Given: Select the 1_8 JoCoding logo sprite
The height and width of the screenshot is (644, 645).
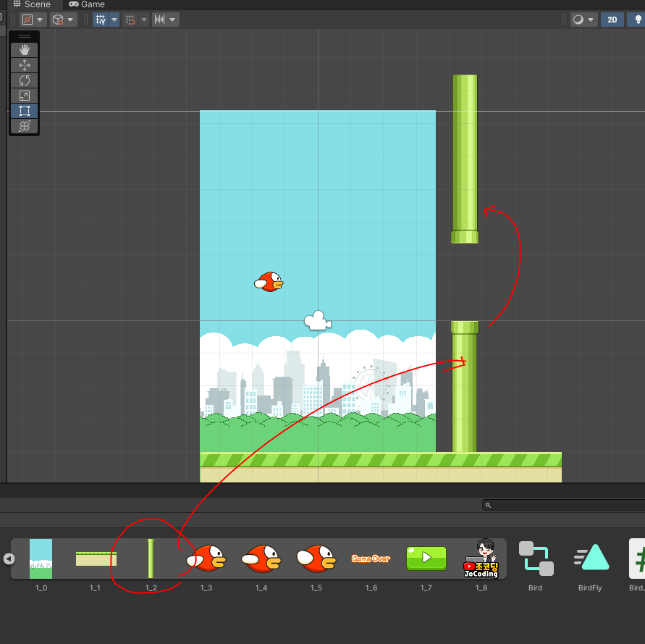Looking at the screenshot, I should (481, 559).
